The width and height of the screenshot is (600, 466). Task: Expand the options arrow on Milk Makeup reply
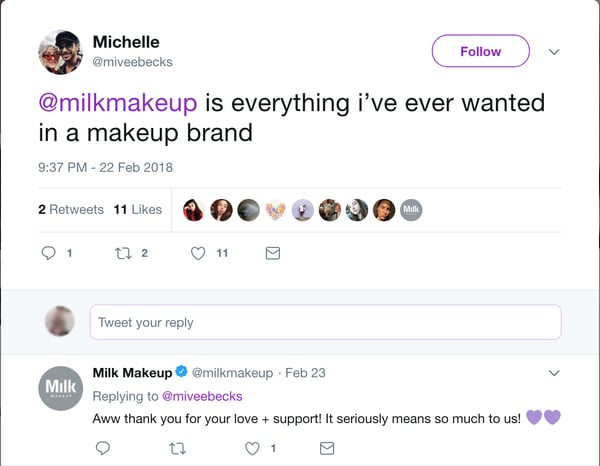(555, 373)
